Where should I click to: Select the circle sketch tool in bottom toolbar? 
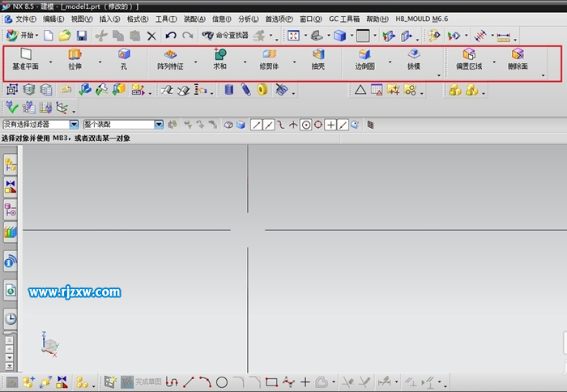click(x=222, y=381)
